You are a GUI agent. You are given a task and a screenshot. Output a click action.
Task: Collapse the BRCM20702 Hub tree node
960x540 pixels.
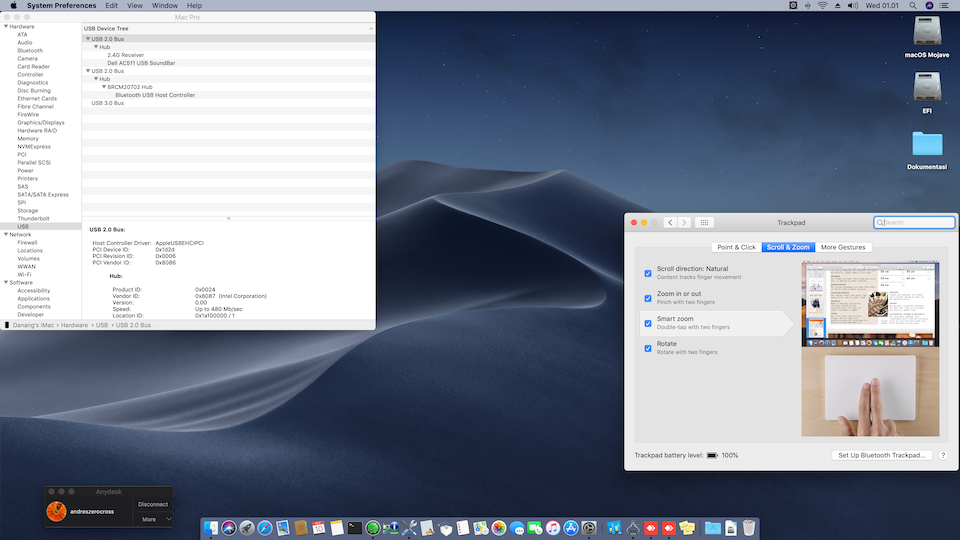[x=103, y=87]
